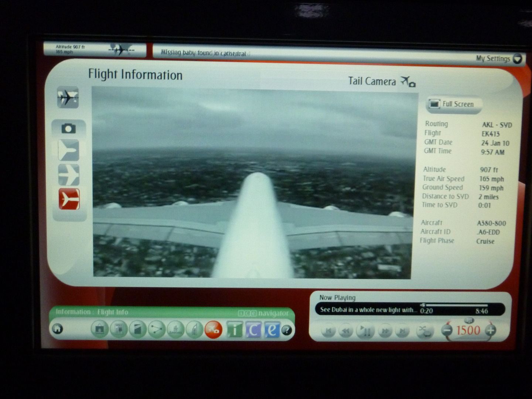Select the red tail camera view
The image size is (532, 399).
click(69, 199)
